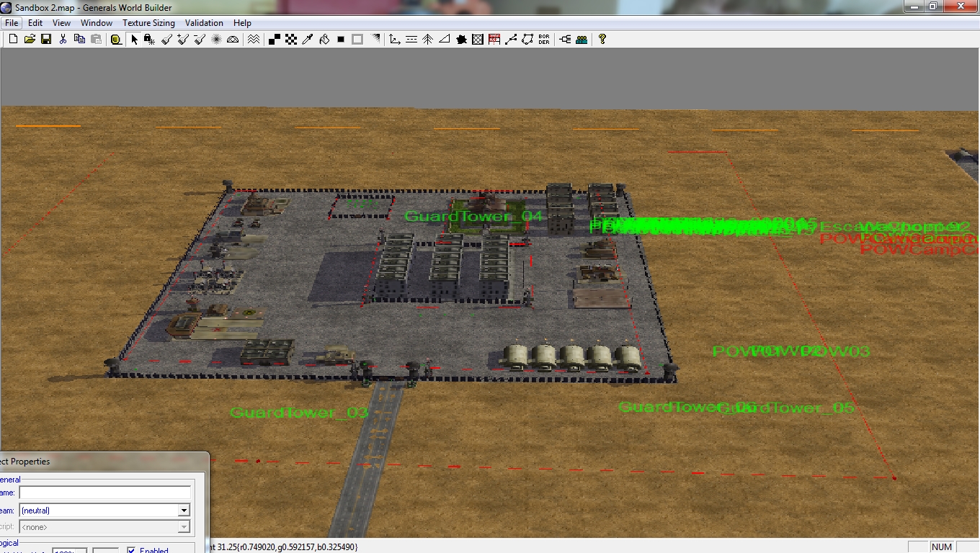Screen dimensions: 980x553
Task: Open the Validation menu
Action: (x=204, y=23)
